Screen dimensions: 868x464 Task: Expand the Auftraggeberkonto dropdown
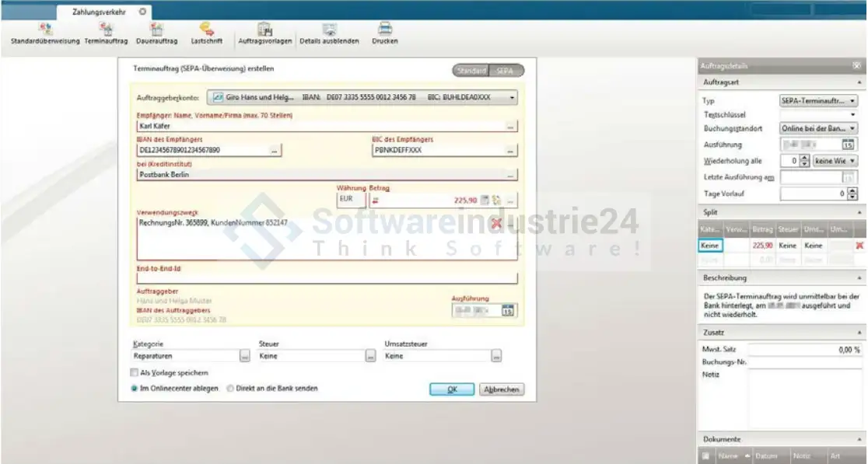[512, 98]
